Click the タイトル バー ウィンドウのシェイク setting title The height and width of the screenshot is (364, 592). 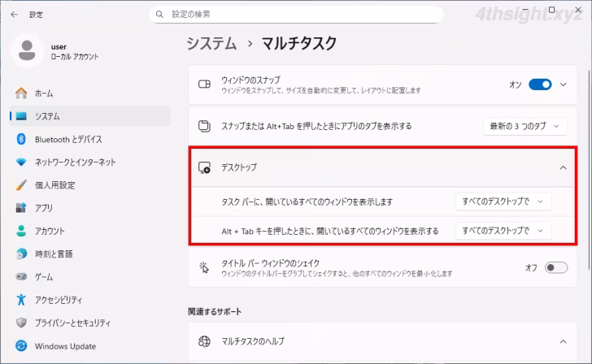click(x=270, y=263)
